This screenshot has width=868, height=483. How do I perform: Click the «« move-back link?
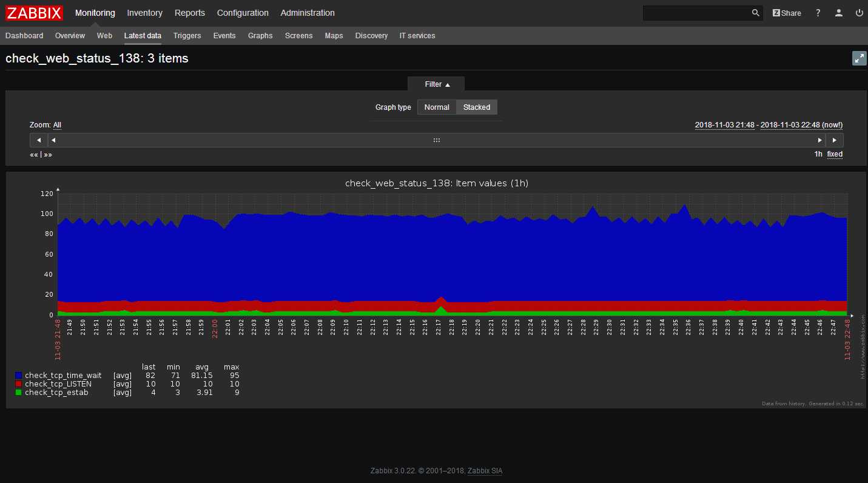pyautogui.click(x=34, y=154)
